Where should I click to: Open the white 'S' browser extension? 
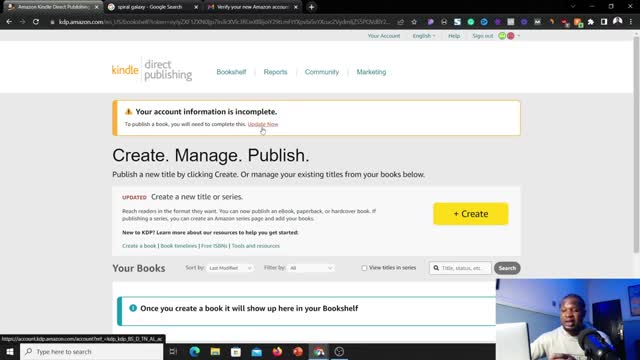click(457, 22)
